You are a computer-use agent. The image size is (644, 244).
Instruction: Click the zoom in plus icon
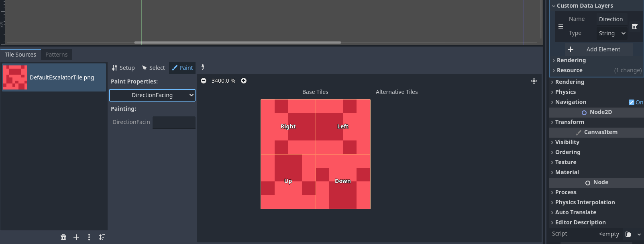point(244,81)
